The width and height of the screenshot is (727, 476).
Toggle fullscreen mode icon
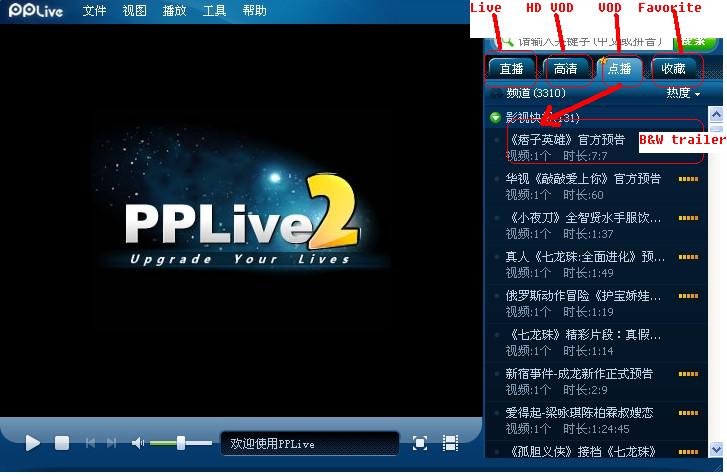pos(420,443)
